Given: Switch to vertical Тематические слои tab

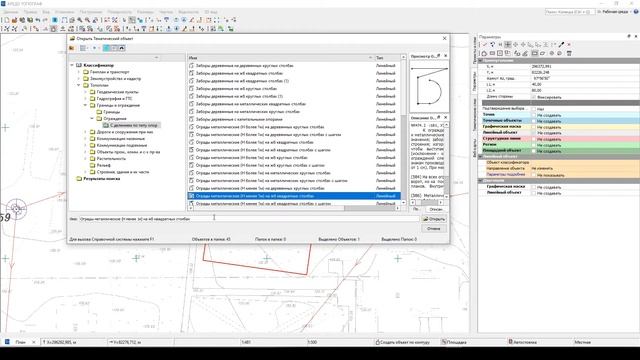Looking at the screenshot, I should (x=474, y=114).
